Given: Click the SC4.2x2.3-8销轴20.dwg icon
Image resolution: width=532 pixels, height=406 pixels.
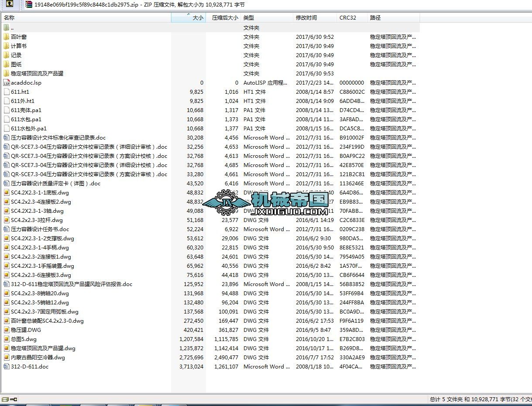Looking at the screenshot, I should [6, 293].
